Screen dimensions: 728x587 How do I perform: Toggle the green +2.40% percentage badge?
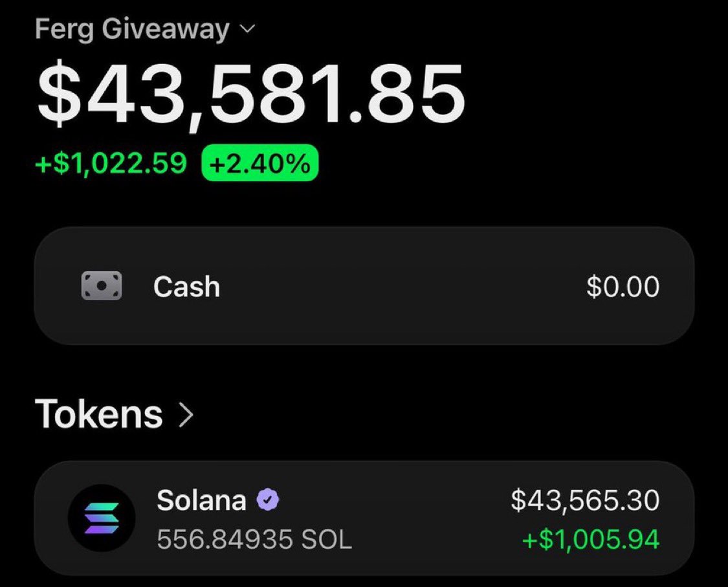tap(260, 163)
